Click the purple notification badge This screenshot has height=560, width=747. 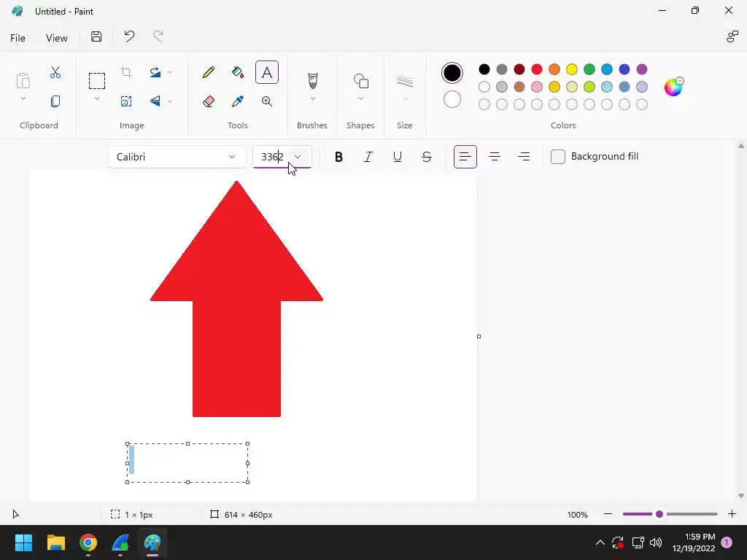(727, 542)
